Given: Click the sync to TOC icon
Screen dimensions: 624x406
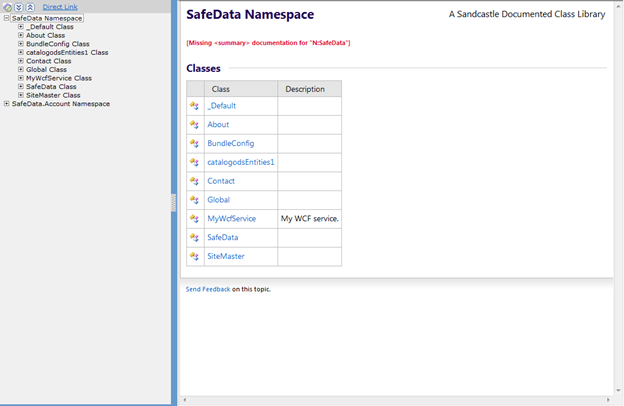Looking at the screenshot, I should (x=8, y=7).
